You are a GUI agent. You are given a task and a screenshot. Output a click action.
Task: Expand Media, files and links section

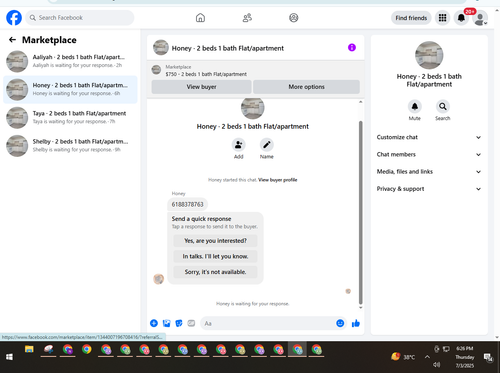(x=429, y=172)
